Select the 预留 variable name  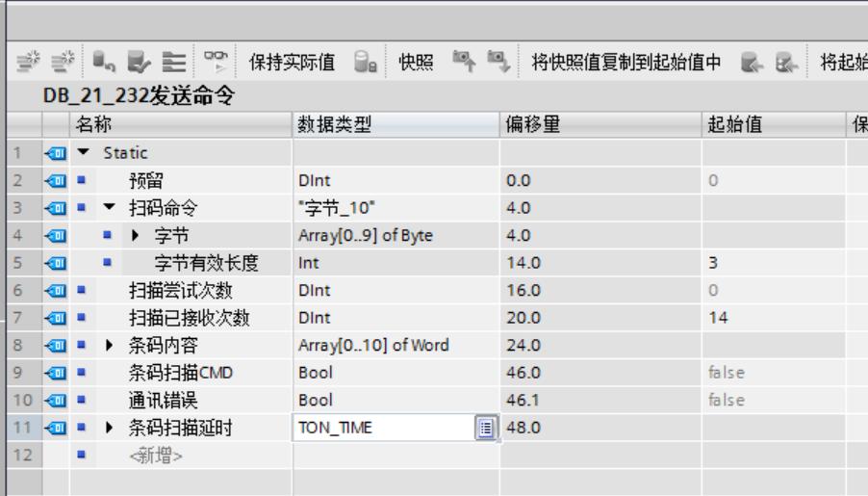146,180
